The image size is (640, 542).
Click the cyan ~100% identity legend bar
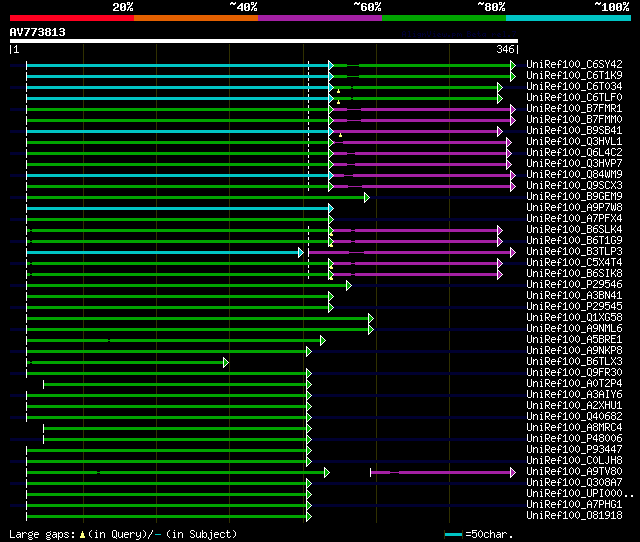569,18
